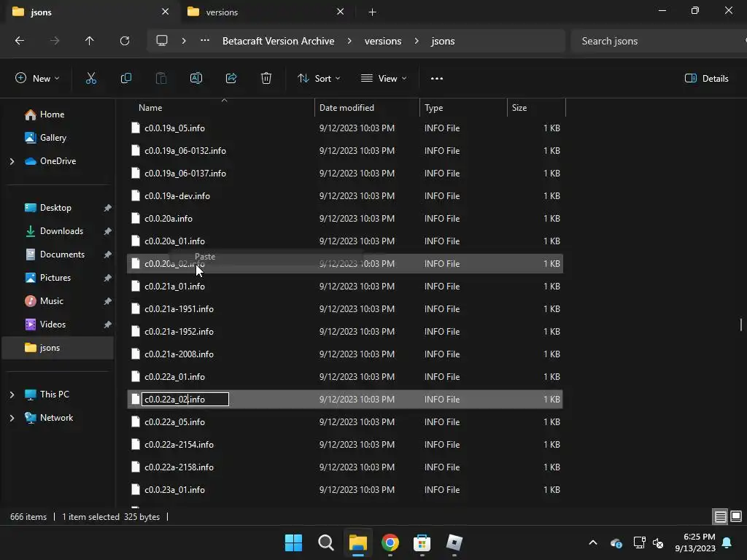Switch to large thumbnails view icon
The height and width of the screenshot is (560, 747).
[736, 516]
